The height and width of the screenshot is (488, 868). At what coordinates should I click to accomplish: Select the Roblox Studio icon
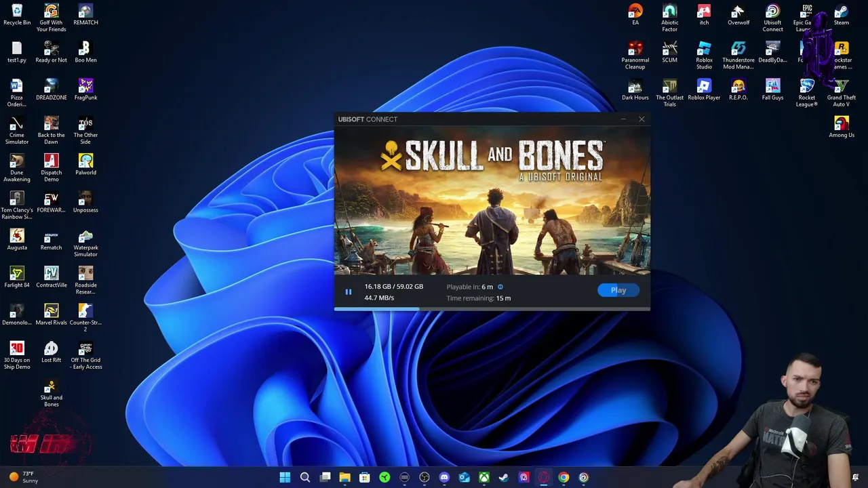[704, 56]
